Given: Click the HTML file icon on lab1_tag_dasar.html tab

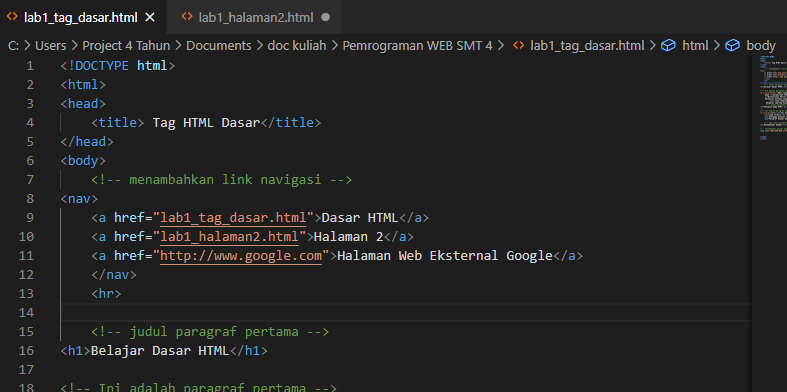Looking at the screenshot, I should pos(12,17).
